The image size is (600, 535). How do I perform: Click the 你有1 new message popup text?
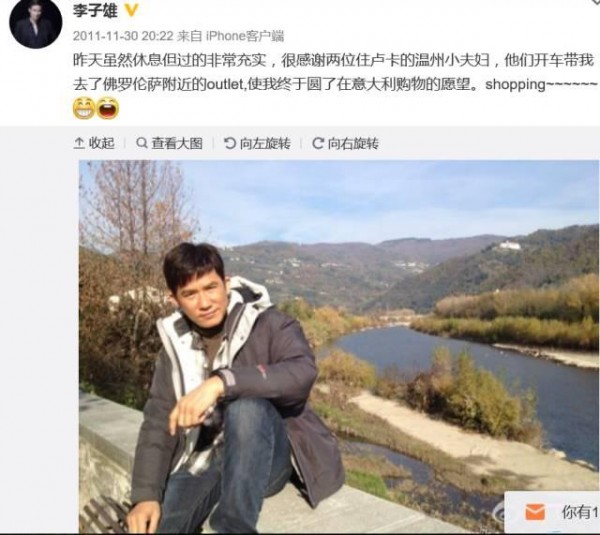[x=580, y=512]
